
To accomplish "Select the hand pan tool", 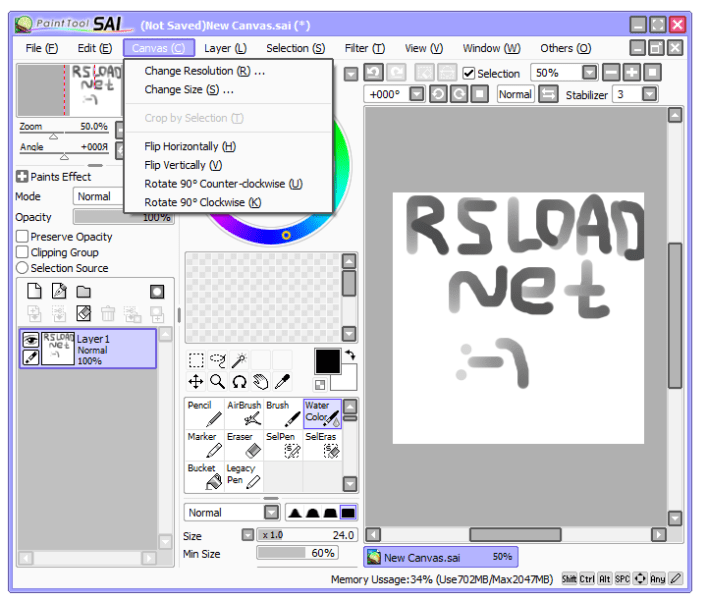I will point(261,382).
